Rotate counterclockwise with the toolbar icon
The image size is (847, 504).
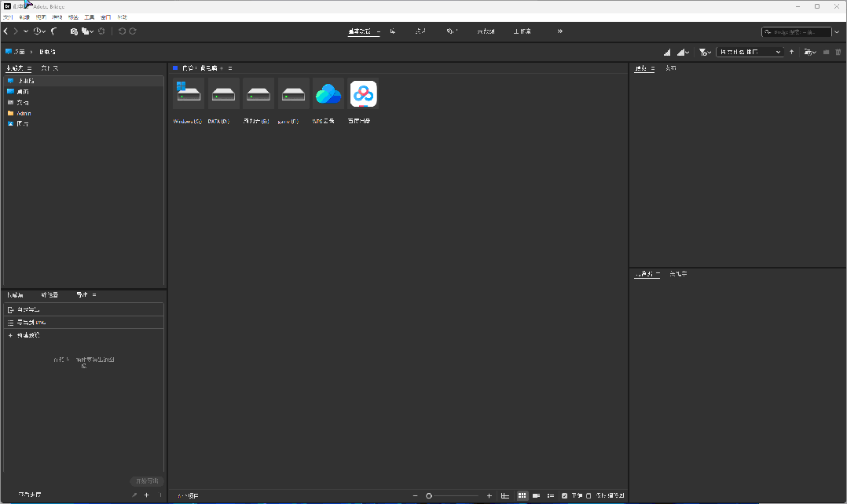point(122,31)
